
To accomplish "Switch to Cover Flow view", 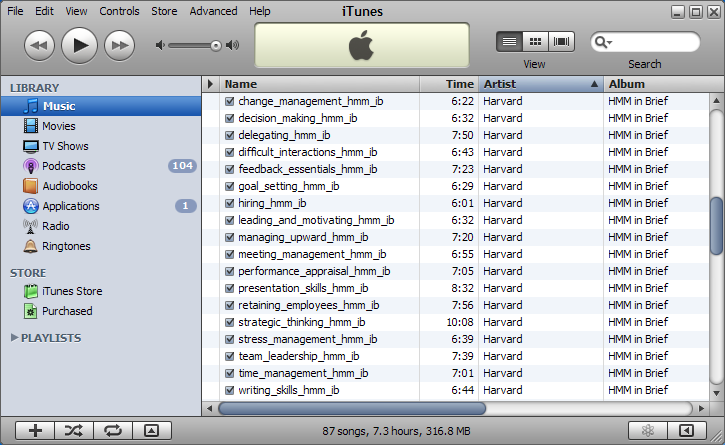I will [x=561, y=42].
